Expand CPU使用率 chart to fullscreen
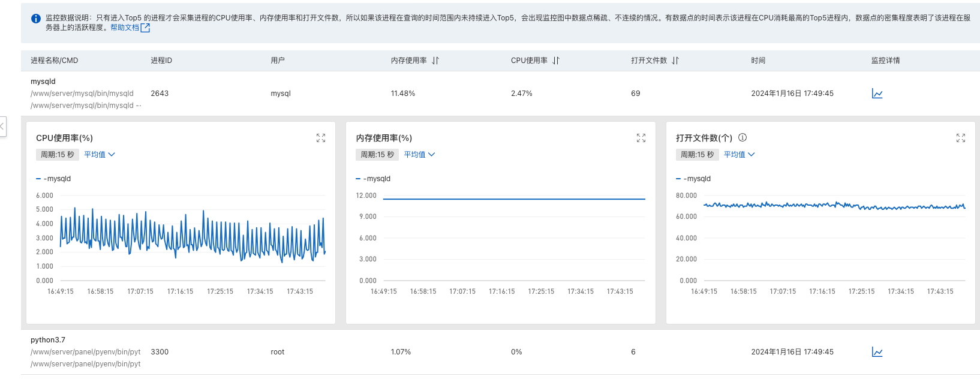 click(x=321, y=138)
